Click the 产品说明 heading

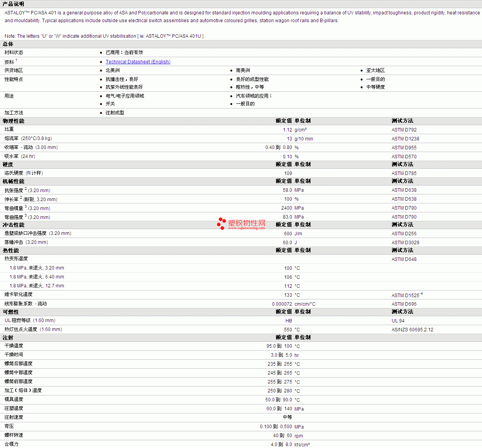click(13, 4)
